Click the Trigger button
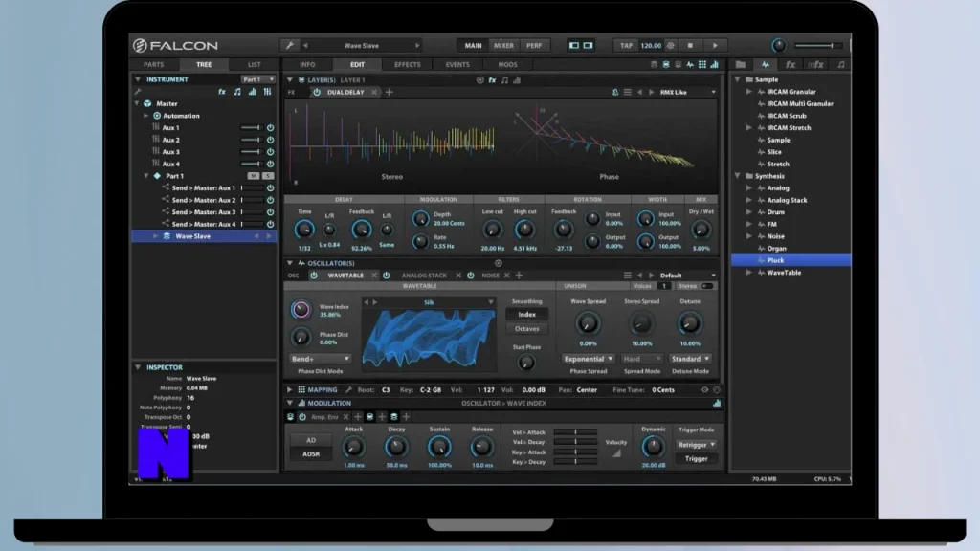This screenshot has height=551, width=980. [696, 458]
